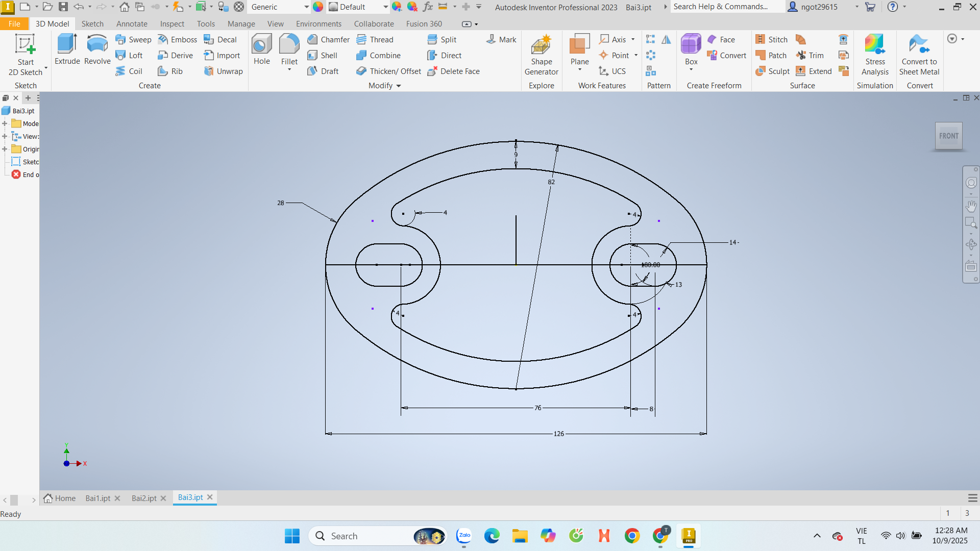This screenshot has width=980, height=551.
Task: Open Google Chrome from the taskbar
Action: point(632,536)
